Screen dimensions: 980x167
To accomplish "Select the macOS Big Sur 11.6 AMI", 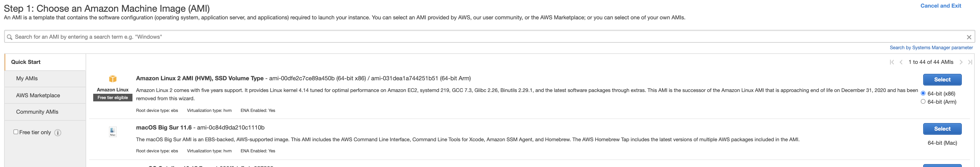I will (x=942, y=129).
